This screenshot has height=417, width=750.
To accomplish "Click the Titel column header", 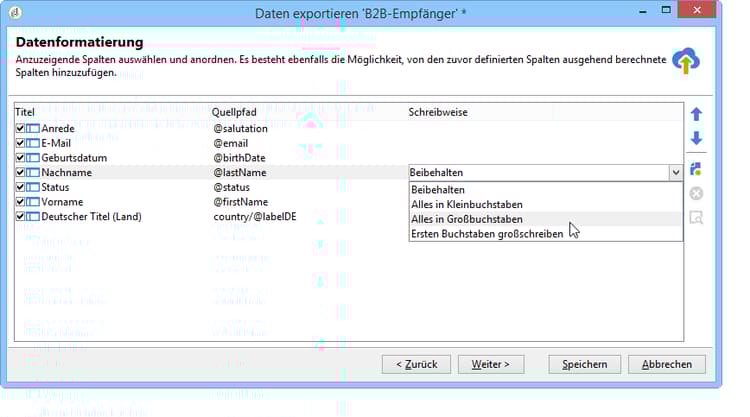I will pyautogui.click(x=25, y=112).
